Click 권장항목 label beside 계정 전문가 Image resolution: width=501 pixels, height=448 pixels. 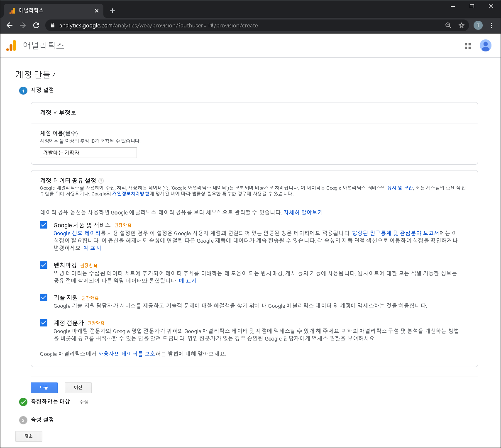point(96,323)
